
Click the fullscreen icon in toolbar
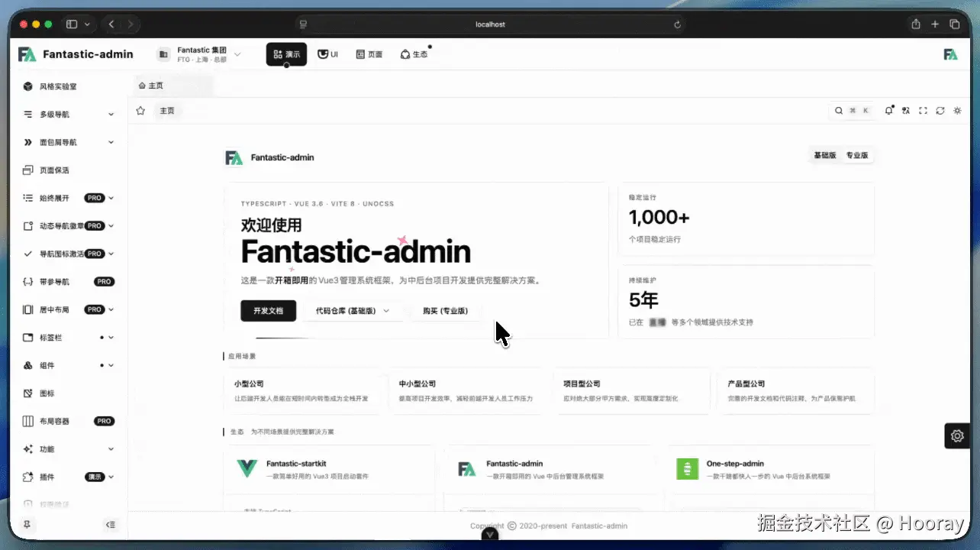[x=923, y=111]
